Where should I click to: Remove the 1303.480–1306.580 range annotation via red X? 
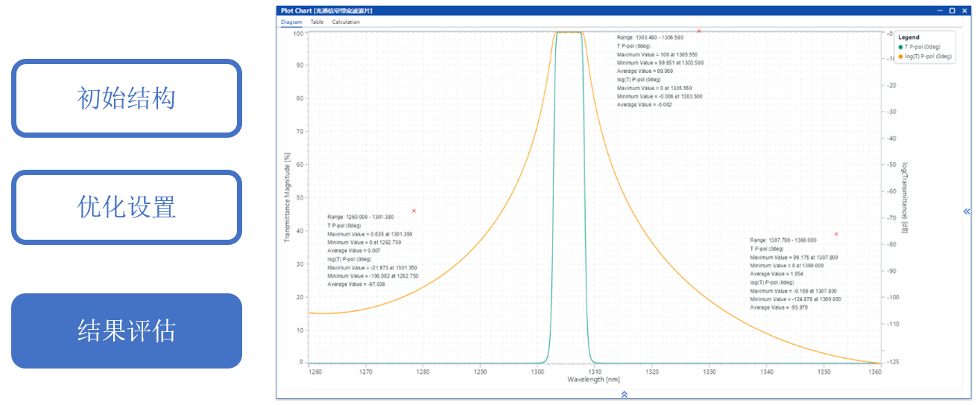[698, 31]
